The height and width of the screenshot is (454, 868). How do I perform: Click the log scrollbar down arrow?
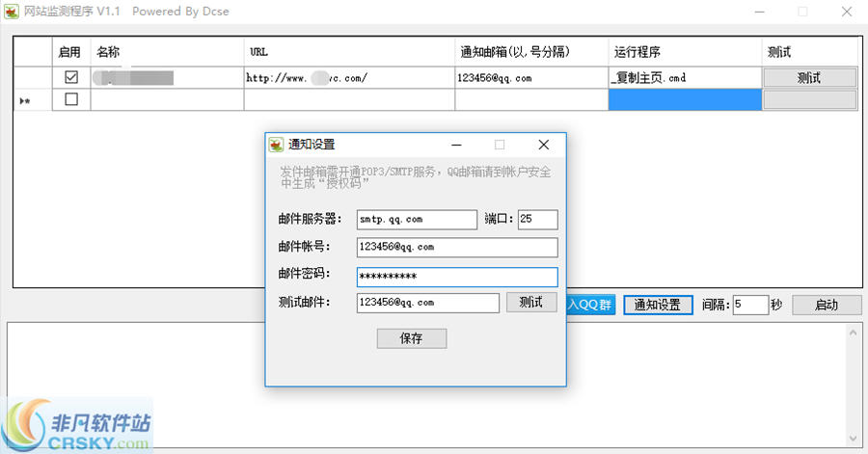click(854, 438)
